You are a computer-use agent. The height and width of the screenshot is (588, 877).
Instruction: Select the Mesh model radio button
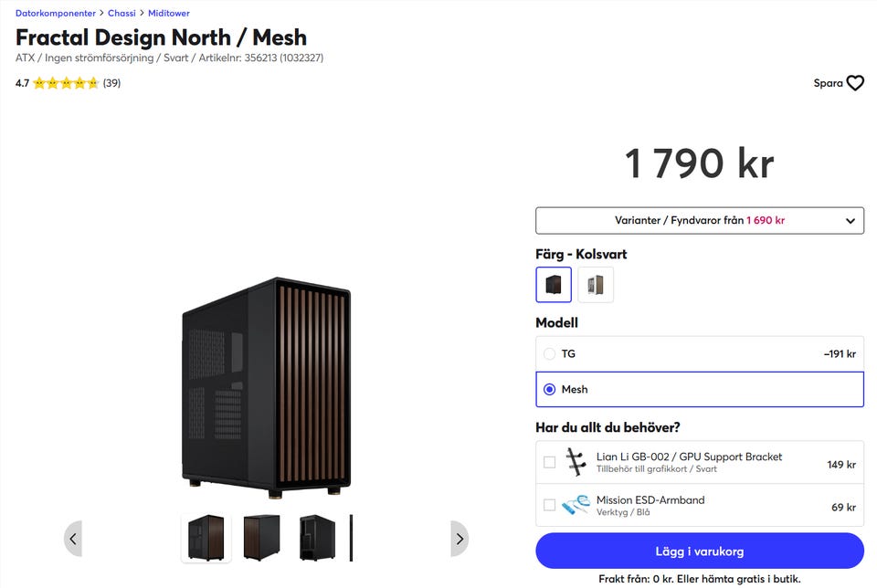tap(549, 390)
